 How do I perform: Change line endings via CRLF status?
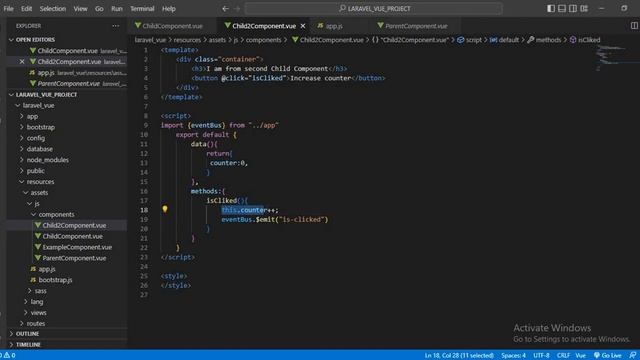pos(563,356)
